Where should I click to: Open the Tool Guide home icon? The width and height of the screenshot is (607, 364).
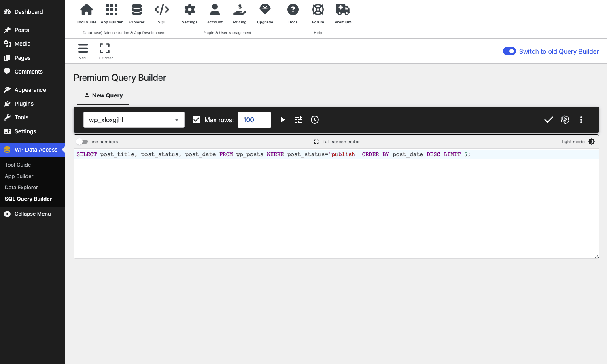(x=87, y=10)
